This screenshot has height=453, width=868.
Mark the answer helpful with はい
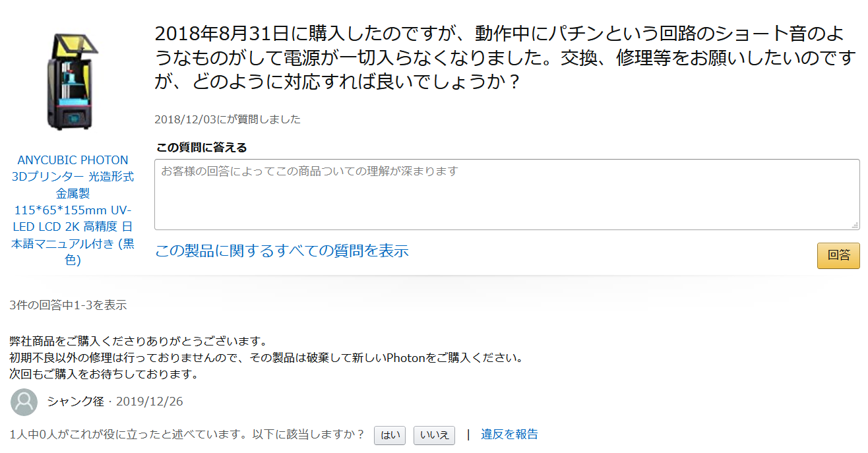pos(390,435)
